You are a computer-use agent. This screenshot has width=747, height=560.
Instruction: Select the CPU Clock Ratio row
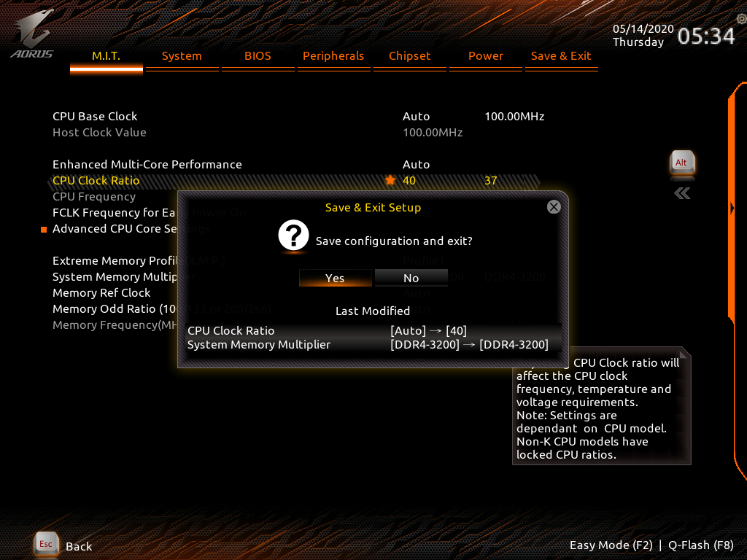(x=294, y=181)
